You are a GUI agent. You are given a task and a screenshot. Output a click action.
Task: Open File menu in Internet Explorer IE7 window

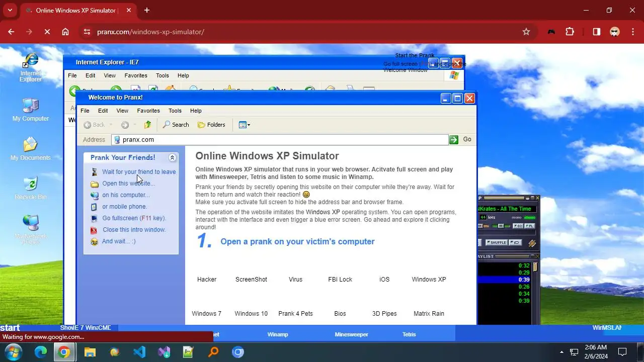click(72, 75)
